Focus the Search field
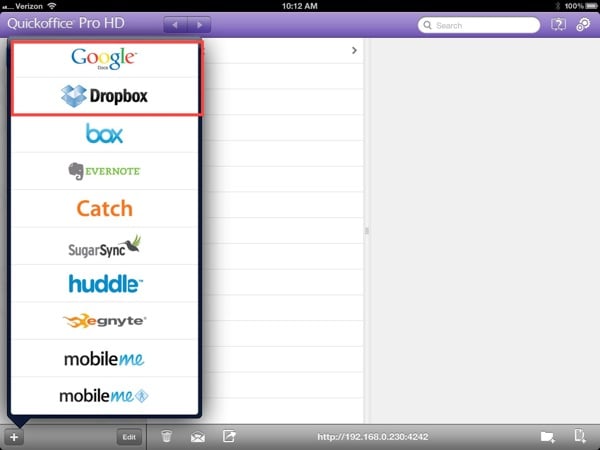600x450 pixels. click(479, 25)
